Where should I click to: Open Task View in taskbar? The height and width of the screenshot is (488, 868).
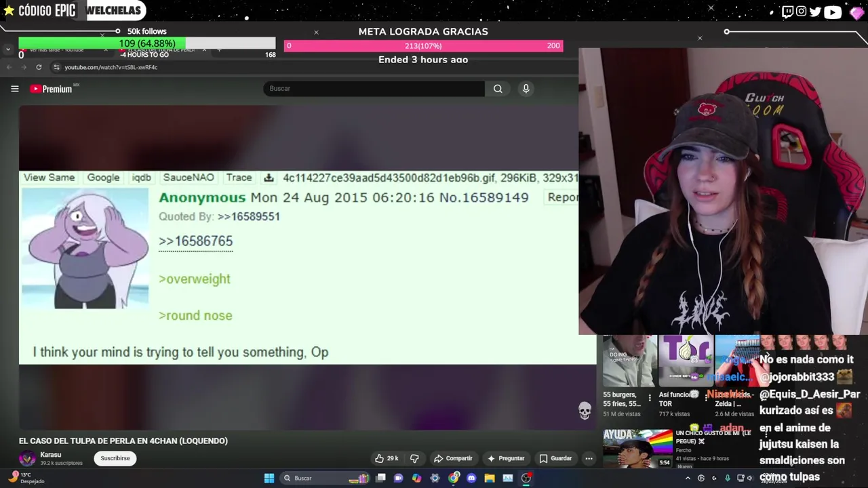pos(381,478)
